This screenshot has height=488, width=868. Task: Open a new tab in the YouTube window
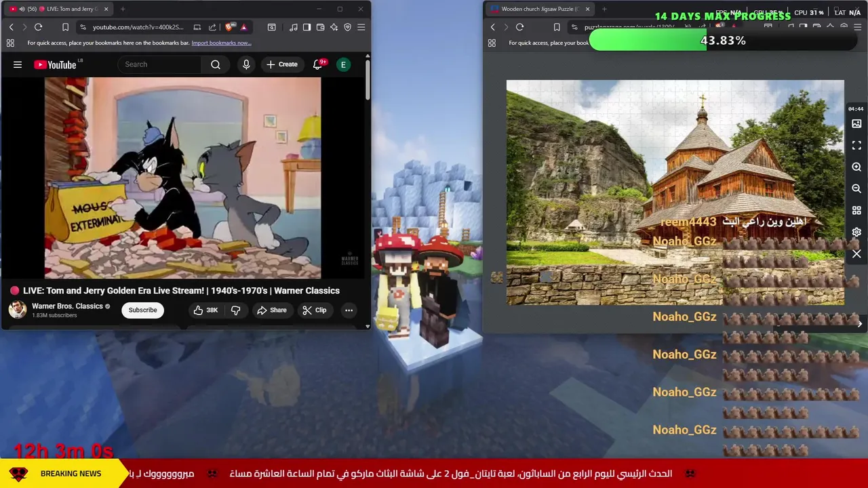[x=123, y=9]
